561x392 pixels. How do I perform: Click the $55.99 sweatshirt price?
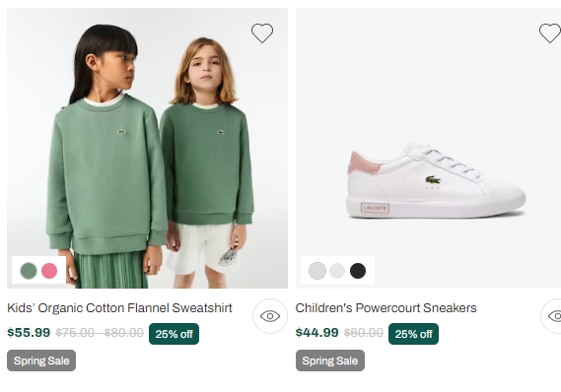tap(29, 332)
